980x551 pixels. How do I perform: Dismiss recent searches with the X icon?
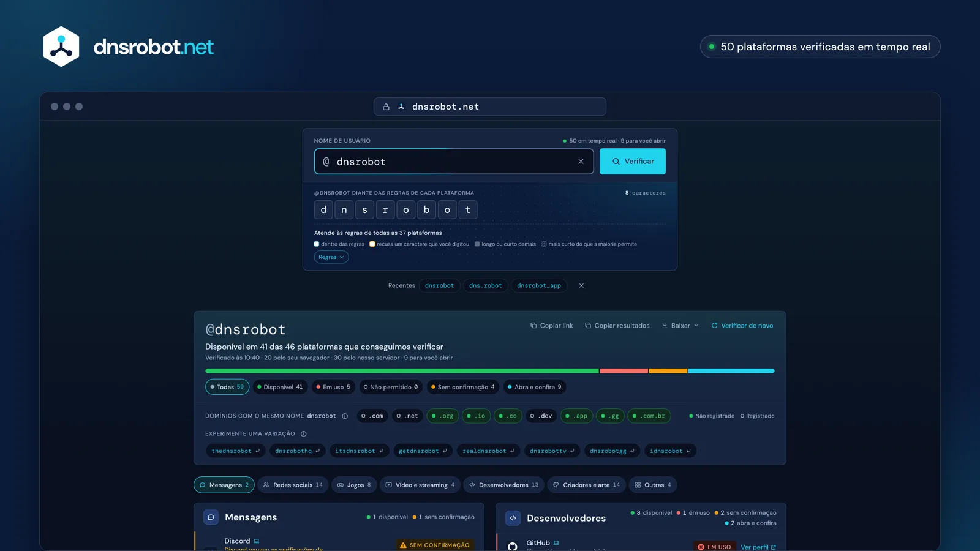pos(581,285)
